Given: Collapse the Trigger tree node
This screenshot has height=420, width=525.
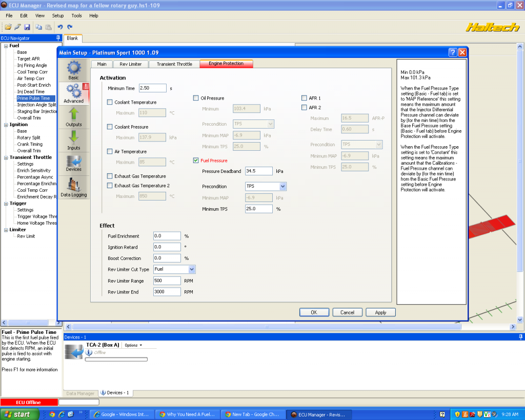Looking at the screenshot, I should (6, 204).
